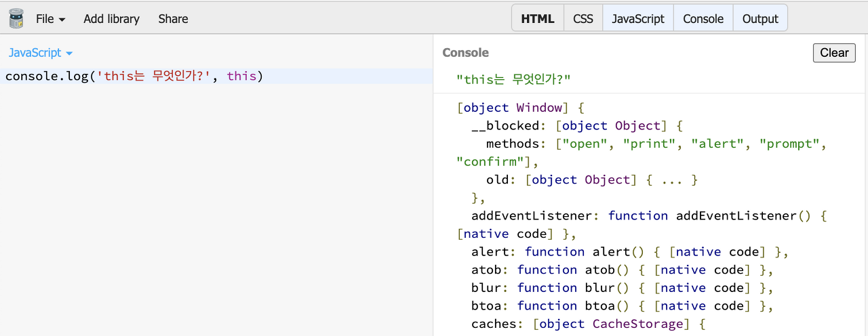Open the Add library menu
This screenshot has width=868, height=336.
tap(111, 19)
